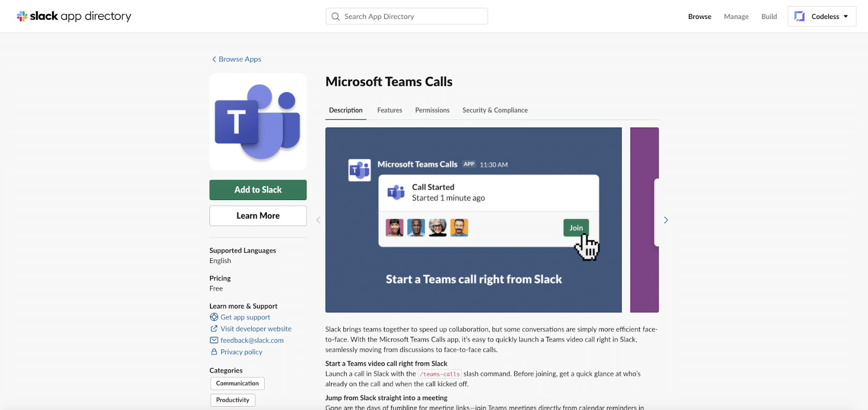
Task: Show the previous carousel screenshot
Action: pos(318,220)
